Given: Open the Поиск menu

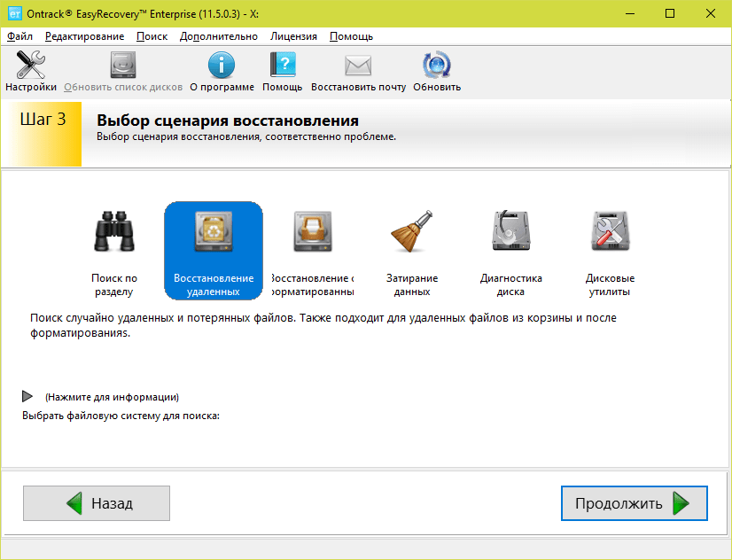Looking at the screenshot, I should coord(152,36).
